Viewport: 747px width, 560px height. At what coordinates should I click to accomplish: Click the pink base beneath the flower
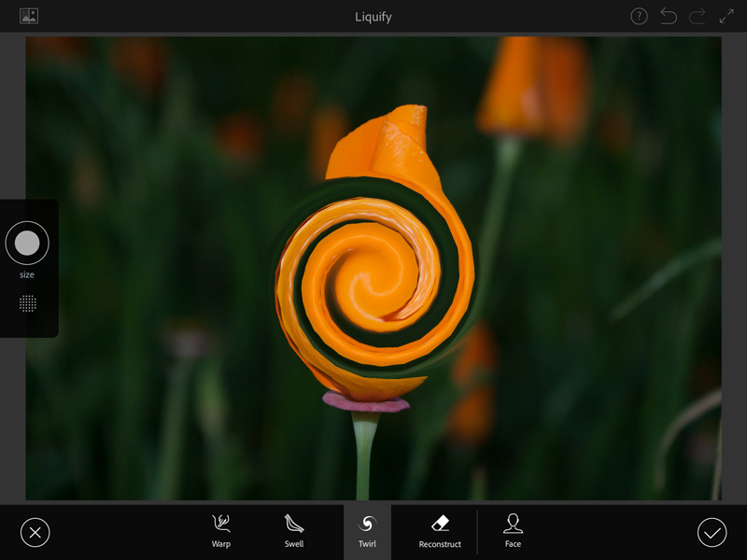[366, 403]
